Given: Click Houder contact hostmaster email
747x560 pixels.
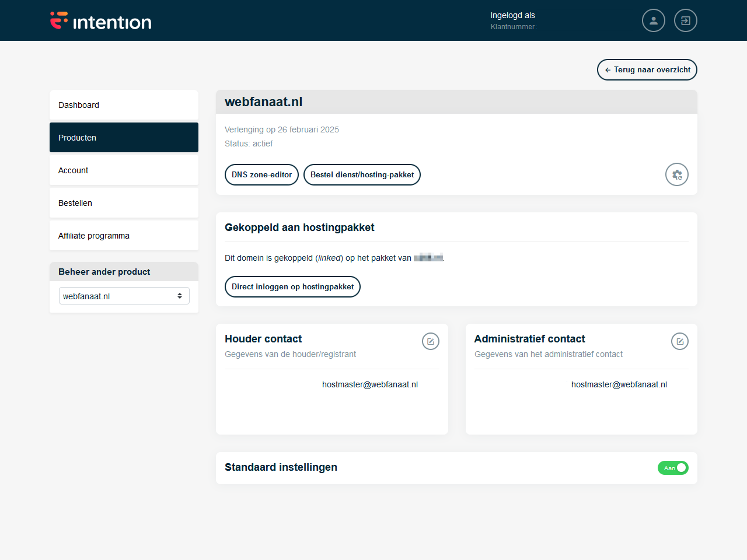Looking at the screenshot, I should point(369,384).
